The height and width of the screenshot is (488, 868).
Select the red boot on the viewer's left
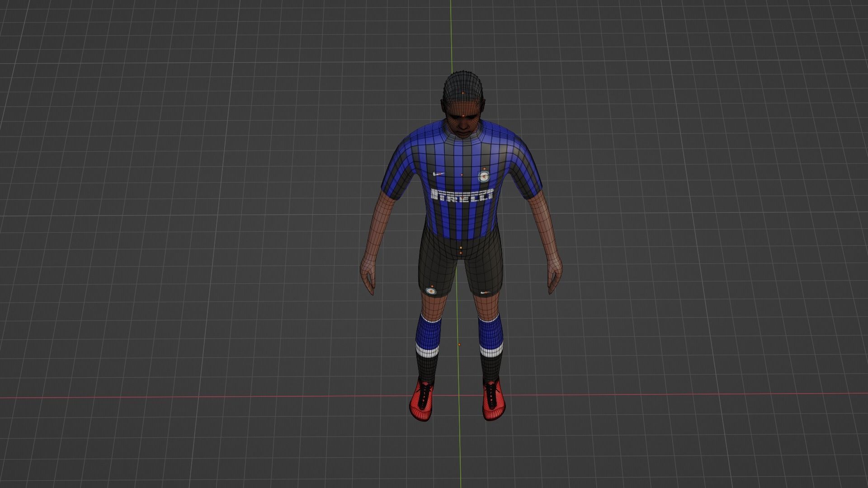pos(422,401)
